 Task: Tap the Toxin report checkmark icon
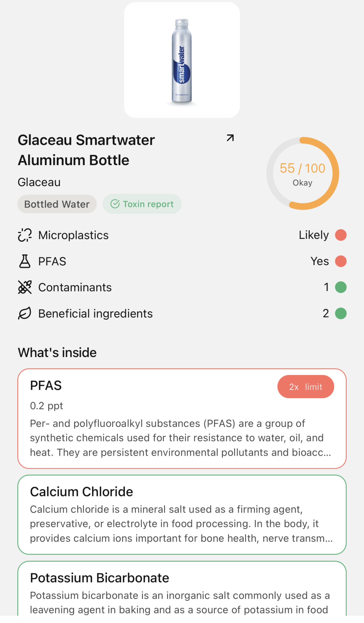115,204
